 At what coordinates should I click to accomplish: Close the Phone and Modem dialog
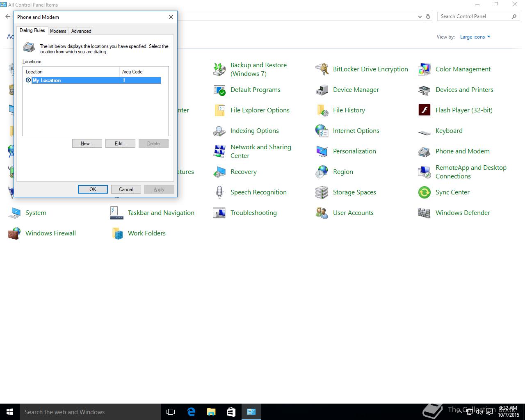point(171,17)
